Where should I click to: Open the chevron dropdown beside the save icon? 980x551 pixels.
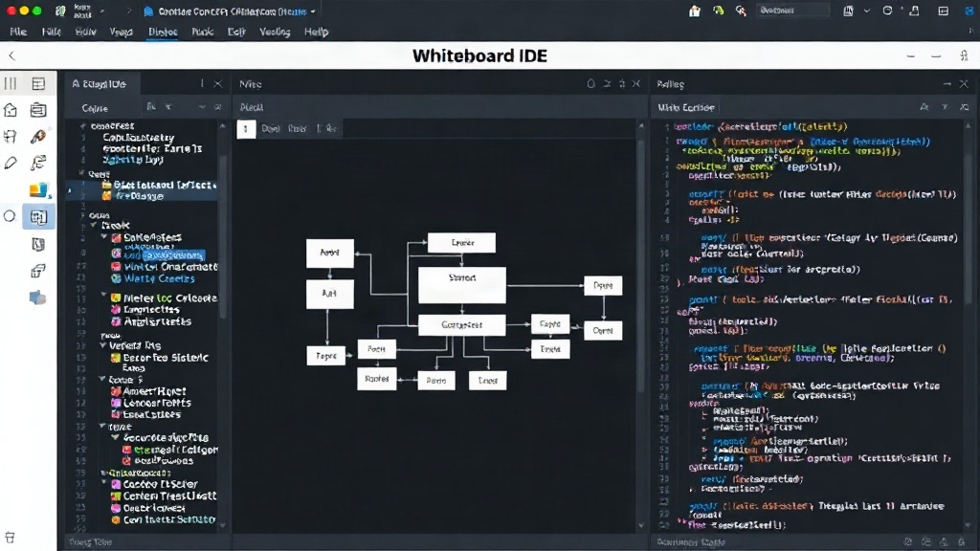click(867, 11)
